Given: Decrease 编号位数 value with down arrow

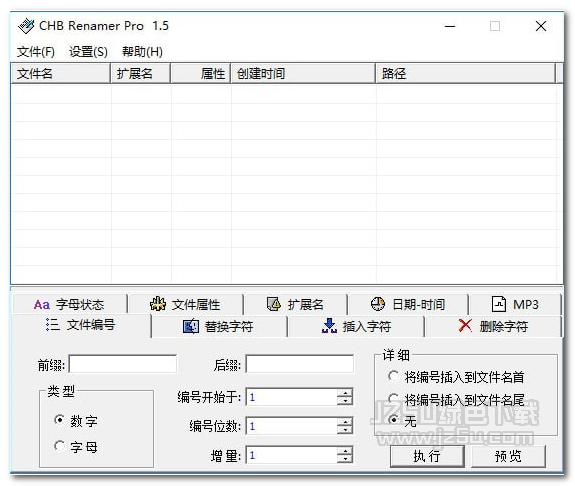Looking at the screenshot, I should (345, 430).
